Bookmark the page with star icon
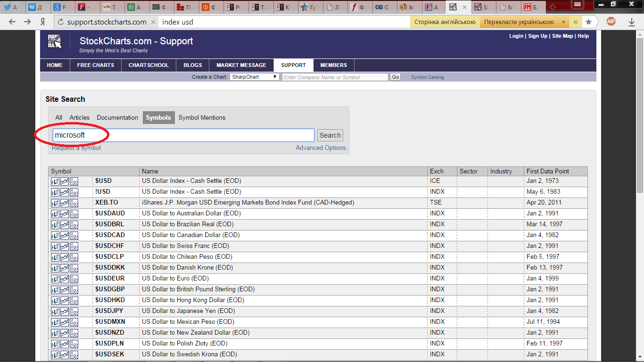Image resolution: width=644 pixels, height=362 pixels. point(588,22)
